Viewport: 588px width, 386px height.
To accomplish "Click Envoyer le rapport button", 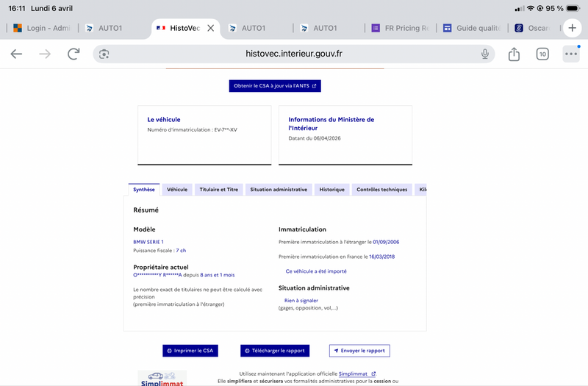I will pyautogui.click(x=359, y=351).
